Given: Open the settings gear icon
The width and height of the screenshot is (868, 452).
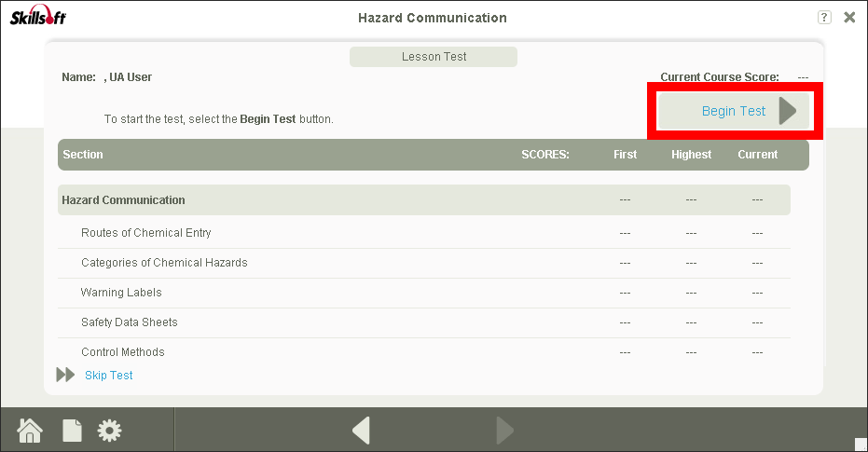Looking at the screenshot, I should coord(110,431).
